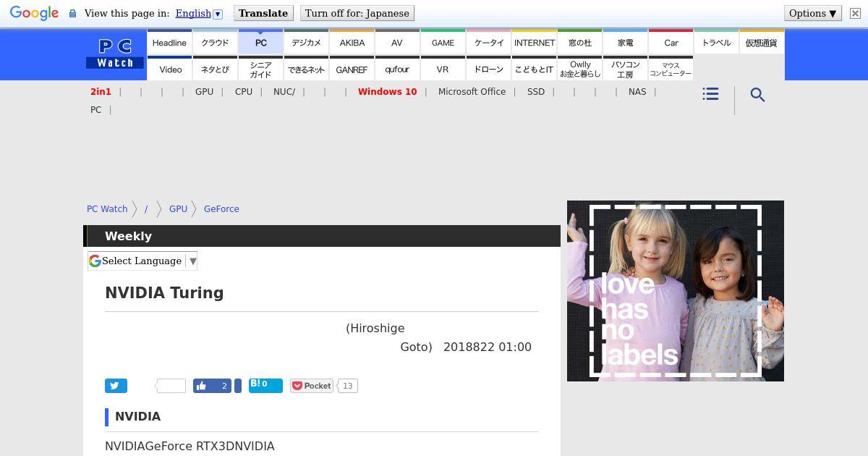
Task: Open the English language dropdown
Action: [x=199, y=14]
